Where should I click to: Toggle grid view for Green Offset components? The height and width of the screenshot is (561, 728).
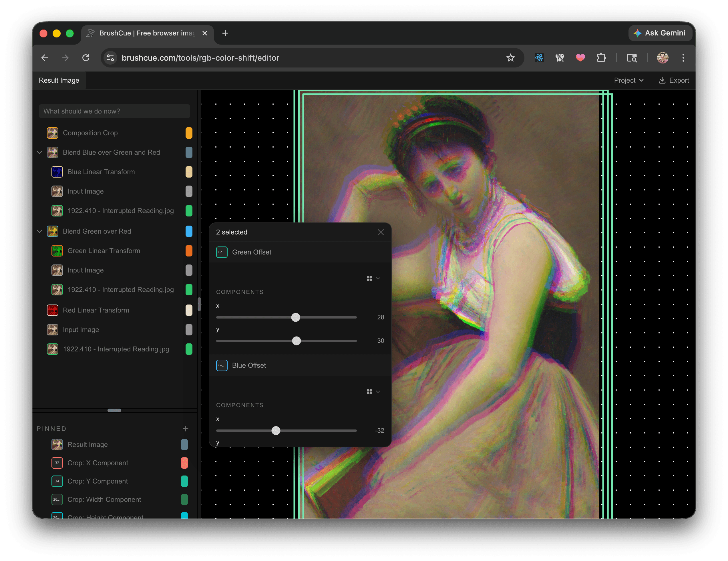369,278
